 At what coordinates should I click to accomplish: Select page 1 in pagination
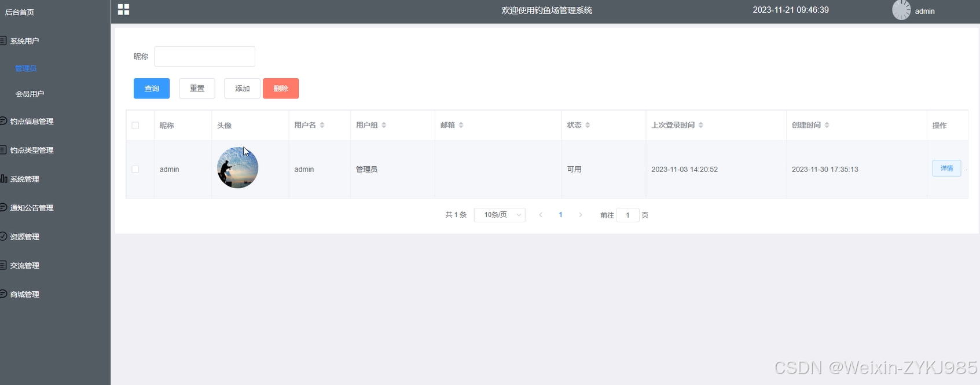click(x=560, y=215)
